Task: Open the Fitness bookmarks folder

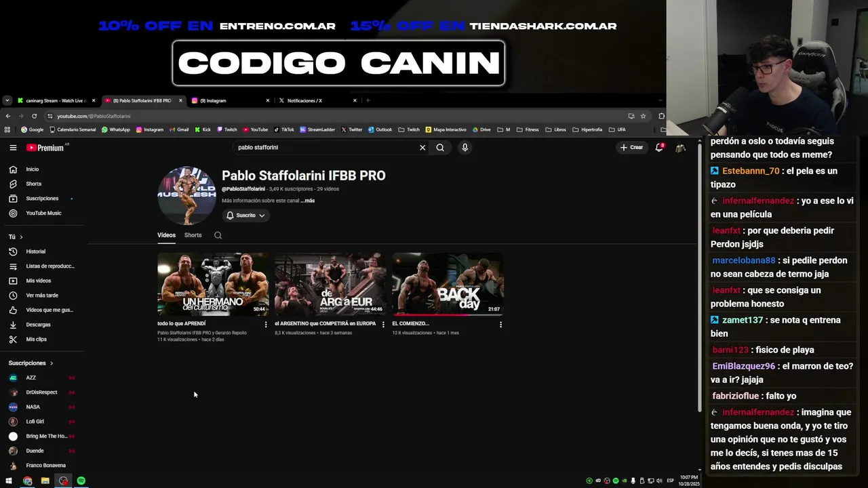Action: 528,129
